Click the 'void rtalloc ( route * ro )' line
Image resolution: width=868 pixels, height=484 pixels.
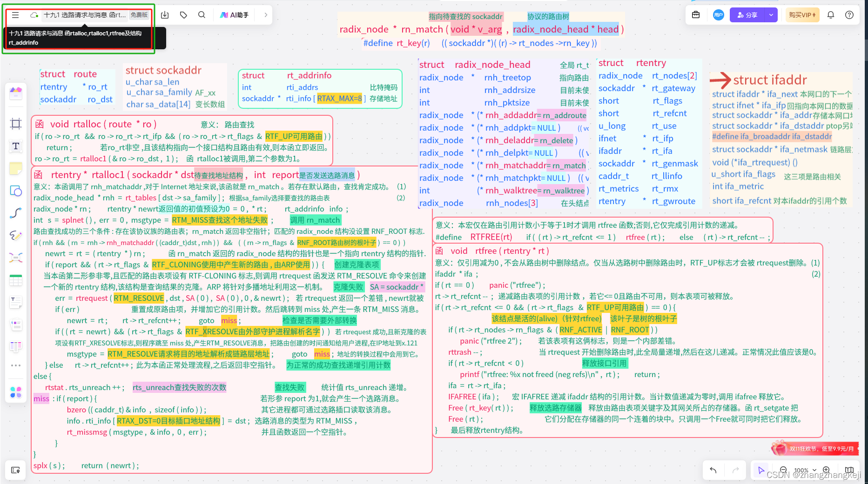[x=103, y=124]
